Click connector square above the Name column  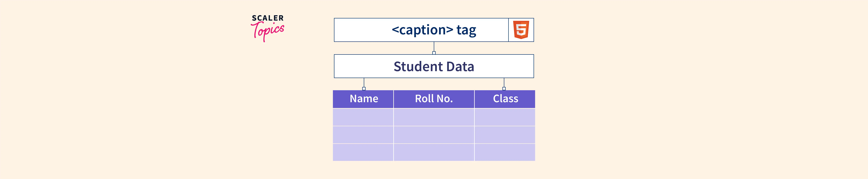pyautogui.click(x=364, y=89)
